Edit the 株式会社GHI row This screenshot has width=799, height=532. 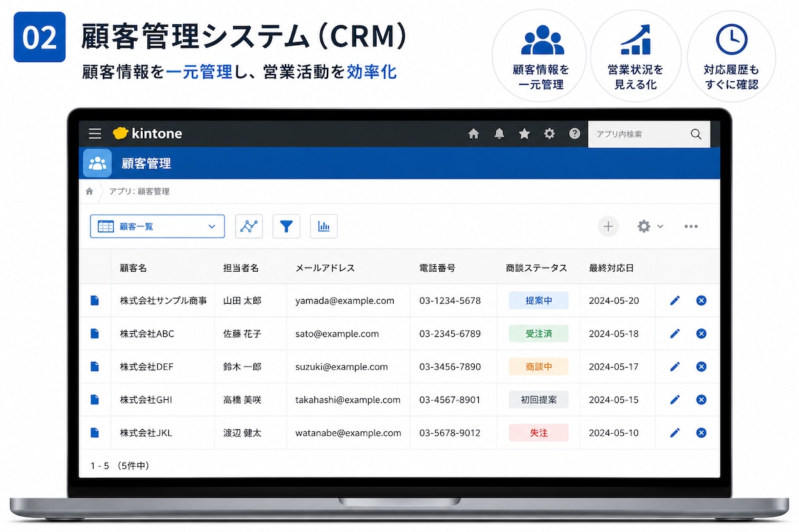point(675,400)
